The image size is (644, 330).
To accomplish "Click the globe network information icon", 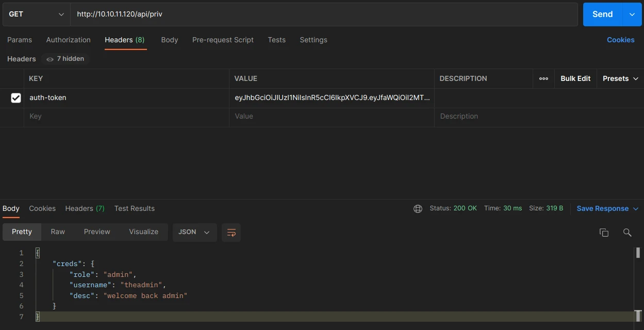I will point(418,209).
